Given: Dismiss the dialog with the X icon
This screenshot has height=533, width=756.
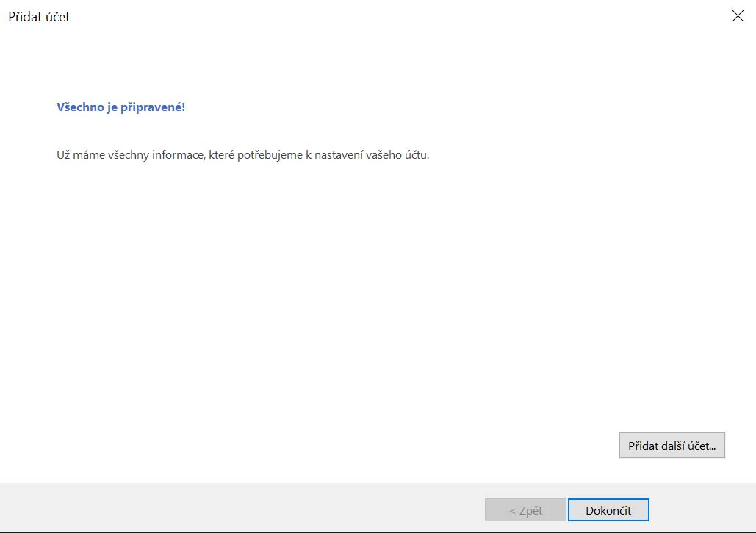Looking at the screenshot, I should coord(738,16).
